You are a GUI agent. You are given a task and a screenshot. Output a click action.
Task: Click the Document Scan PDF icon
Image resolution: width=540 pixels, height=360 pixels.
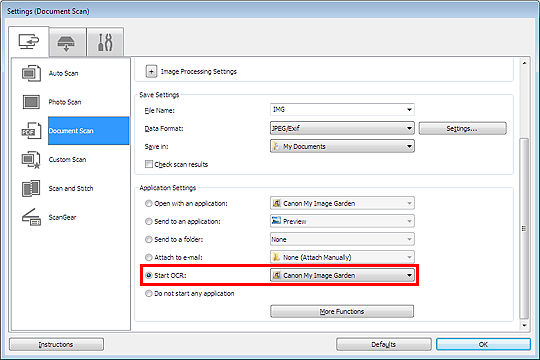tap(31, 131)
